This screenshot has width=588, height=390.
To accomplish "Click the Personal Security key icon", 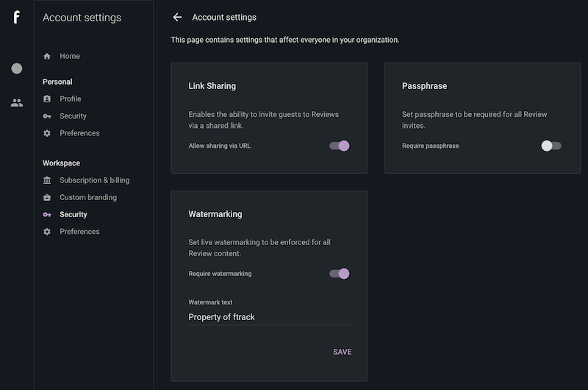I will (x=47, y=116).
